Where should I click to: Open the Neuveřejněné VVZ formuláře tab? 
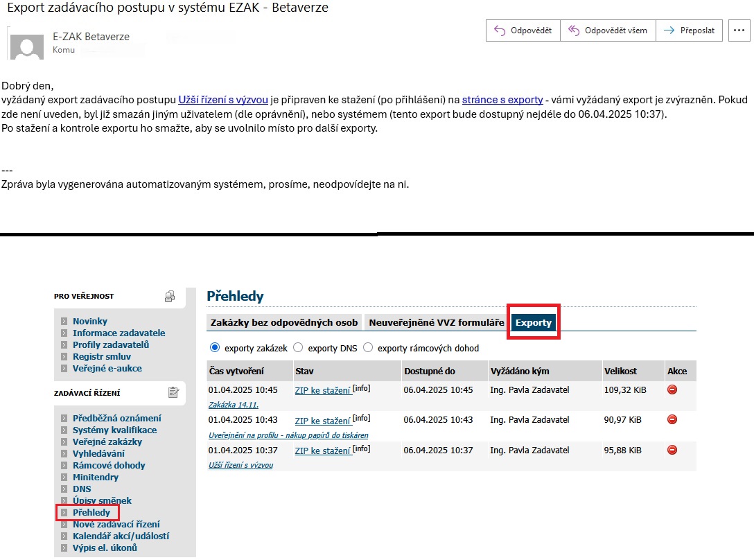click(x=436, y=322)
